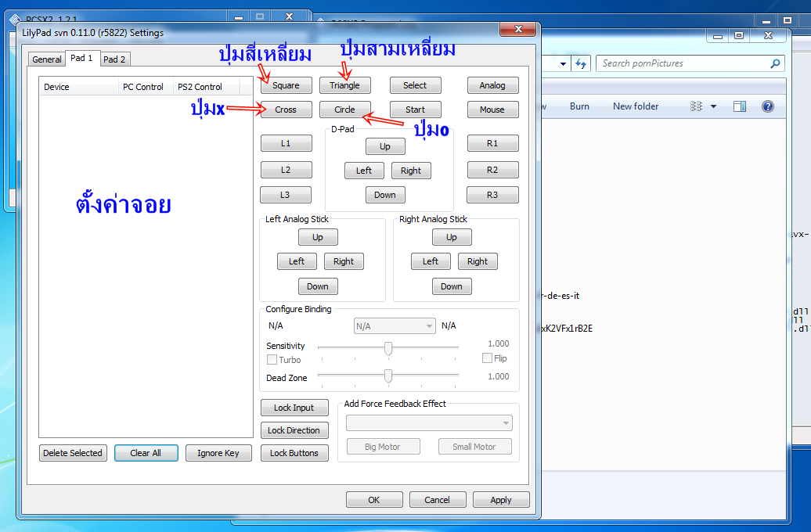811x532 pixels.
Task: Apply the LilyPad settings
Action: (x=501, y=500)
